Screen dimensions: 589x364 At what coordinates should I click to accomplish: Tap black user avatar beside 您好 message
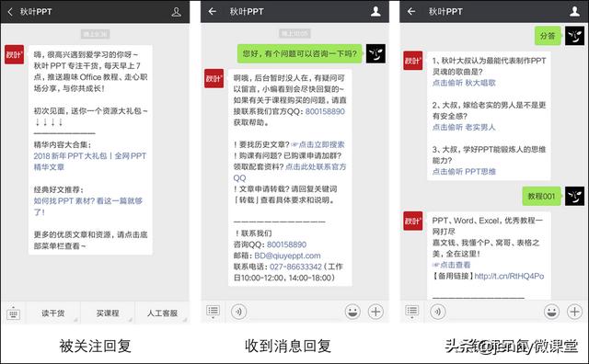[x=375, y=54]
